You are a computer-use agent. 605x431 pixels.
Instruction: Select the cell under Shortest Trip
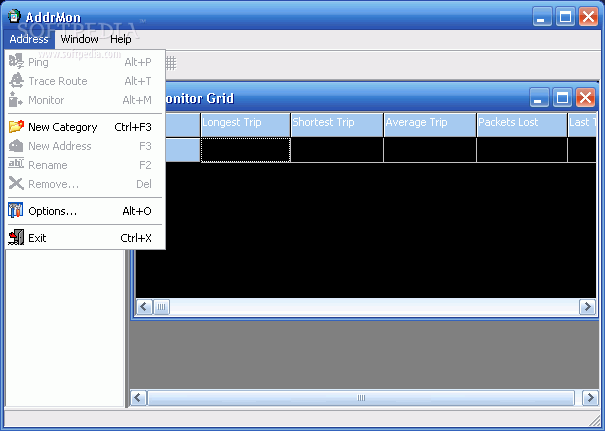tap(337, 150)
